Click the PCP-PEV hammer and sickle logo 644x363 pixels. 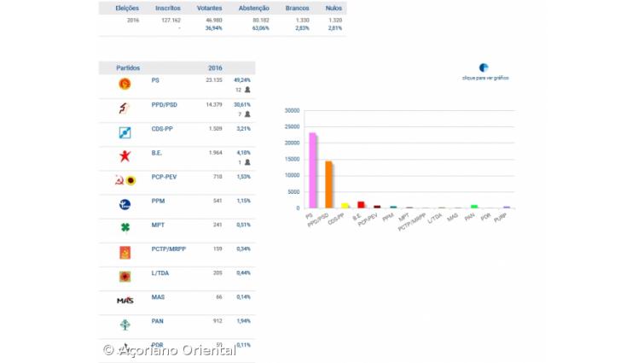125,180
